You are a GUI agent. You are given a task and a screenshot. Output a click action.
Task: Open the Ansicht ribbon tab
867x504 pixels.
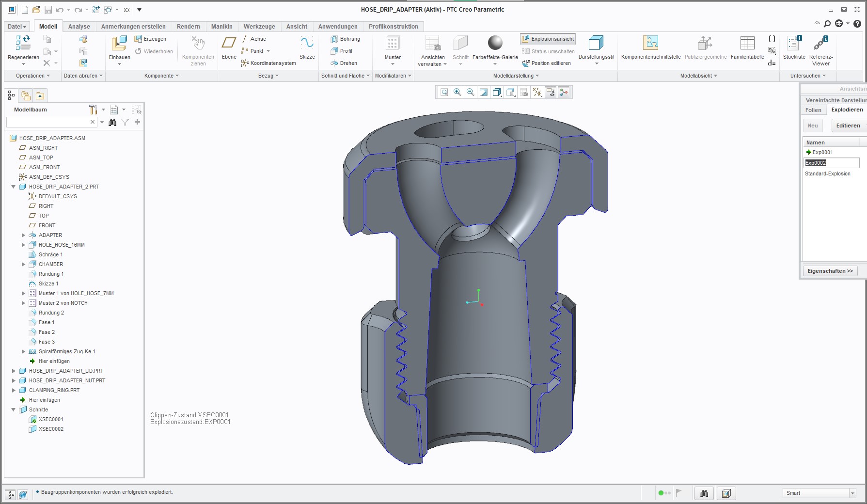pos(297,27)
